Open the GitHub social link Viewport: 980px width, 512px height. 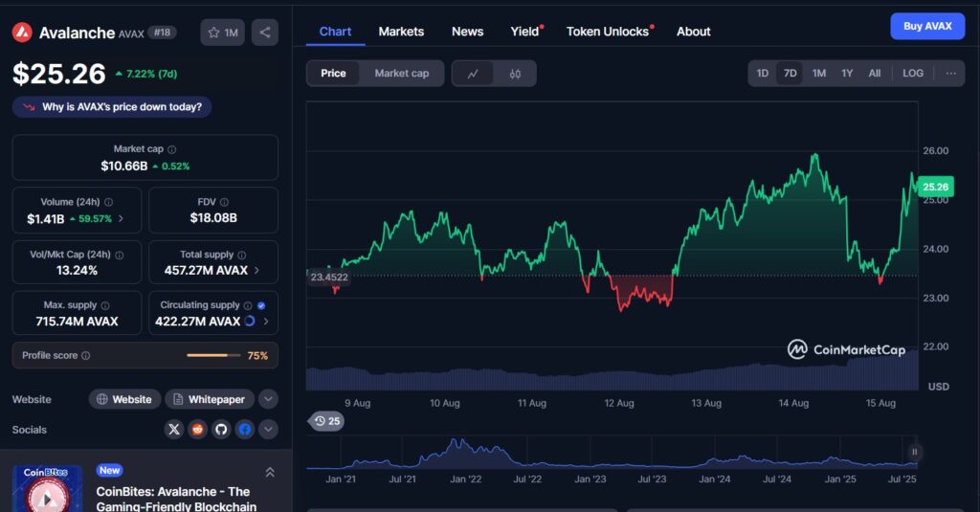point(221,430)
